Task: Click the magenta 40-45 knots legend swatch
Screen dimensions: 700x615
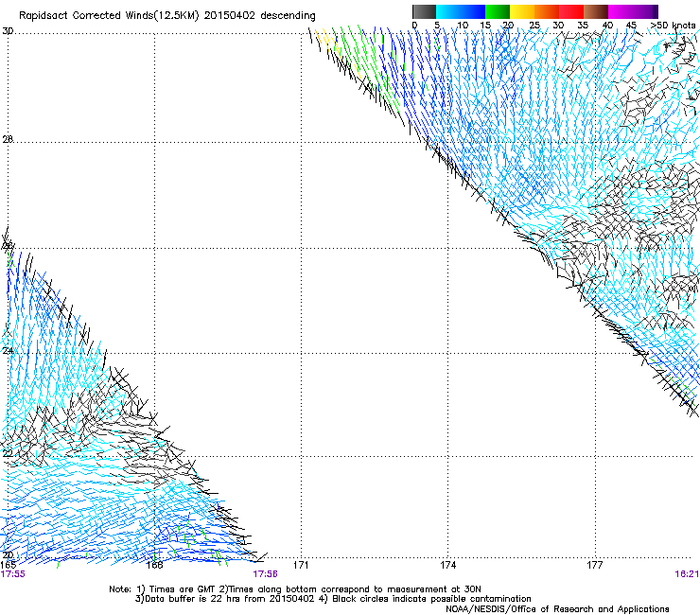Action: 621,11
